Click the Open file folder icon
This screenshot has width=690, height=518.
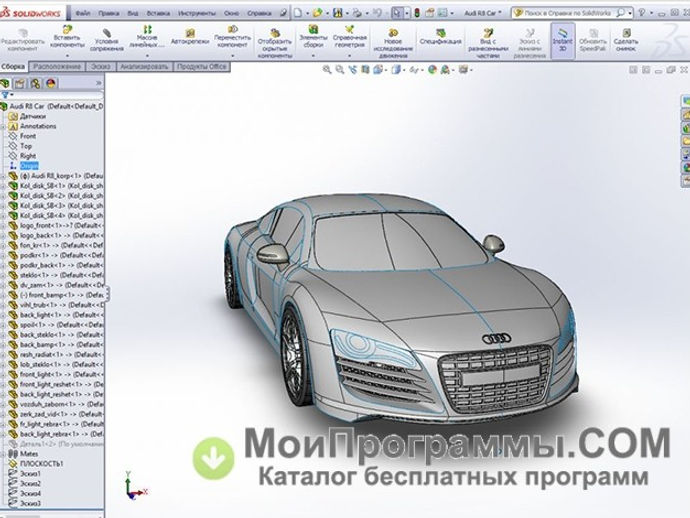(317, 13)
